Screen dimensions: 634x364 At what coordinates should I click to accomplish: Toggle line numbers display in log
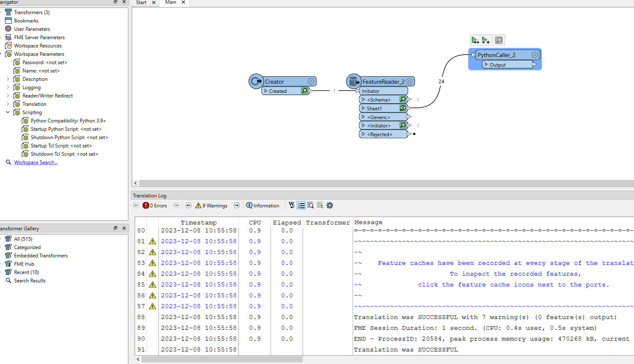pyautogui.click(x=301, y=205)
